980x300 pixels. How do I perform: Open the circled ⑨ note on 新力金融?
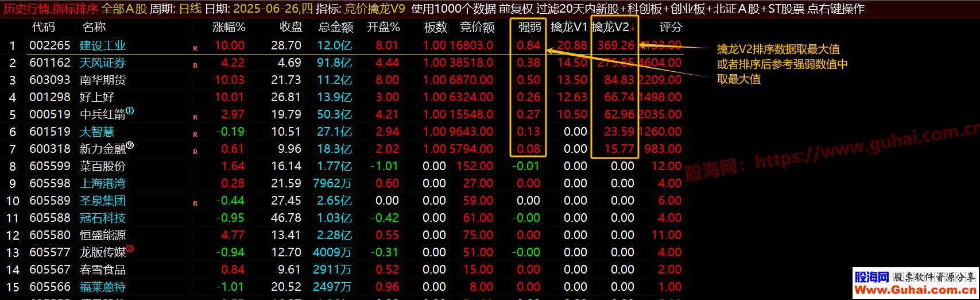pos(130,145)
